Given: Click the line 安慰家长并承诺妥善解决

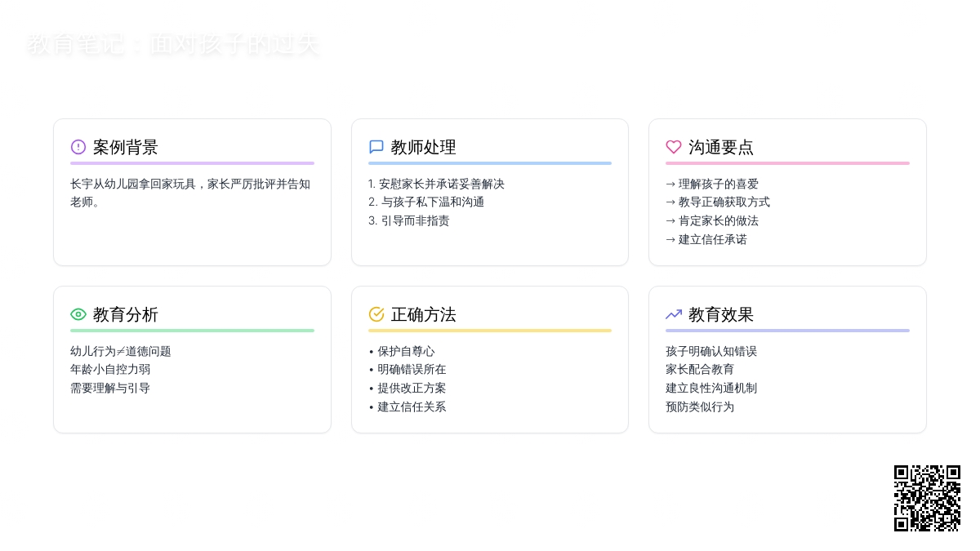Looking at the screenshot, I should click(x=436, y=184).
